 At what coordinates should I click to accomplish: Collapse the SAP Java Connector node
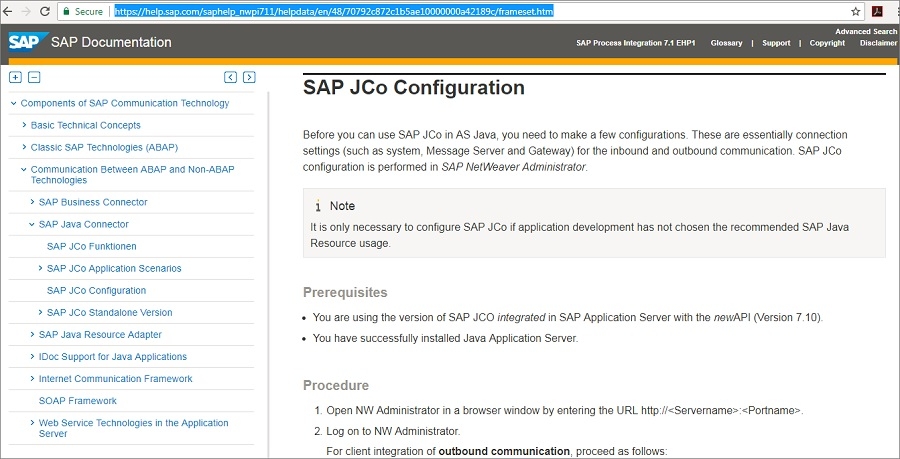[x=32, y=224]
